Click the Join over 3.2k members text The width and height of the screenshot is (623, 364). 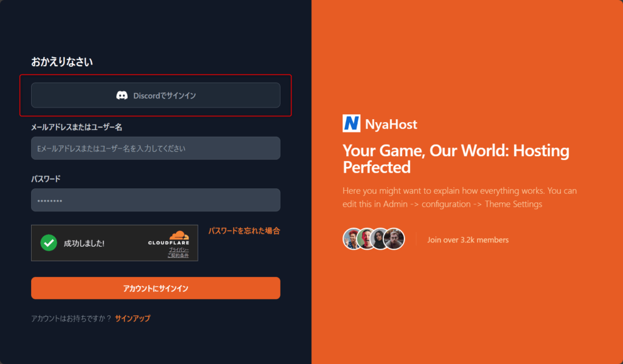click(468, 240)
